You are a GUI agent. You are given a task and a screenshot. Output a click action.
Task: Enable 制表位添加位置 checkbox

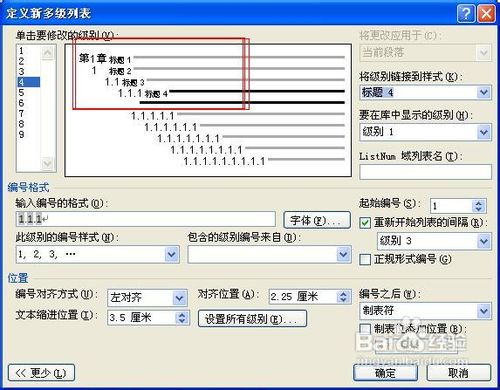[365, 329]
